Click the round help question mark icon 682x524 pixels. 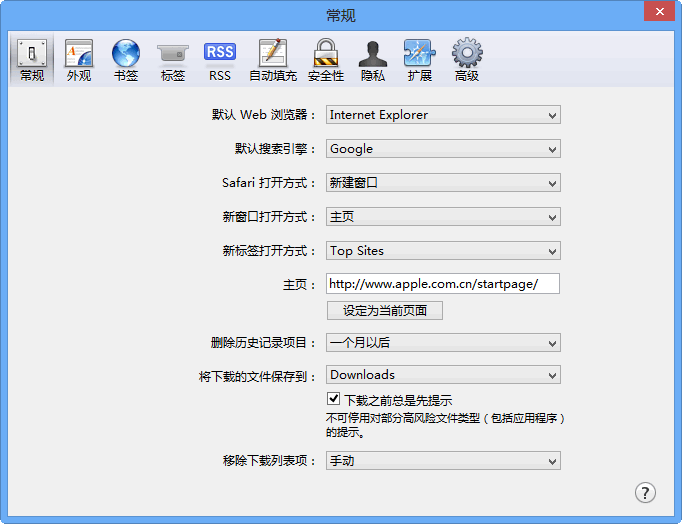coord(645,492)
